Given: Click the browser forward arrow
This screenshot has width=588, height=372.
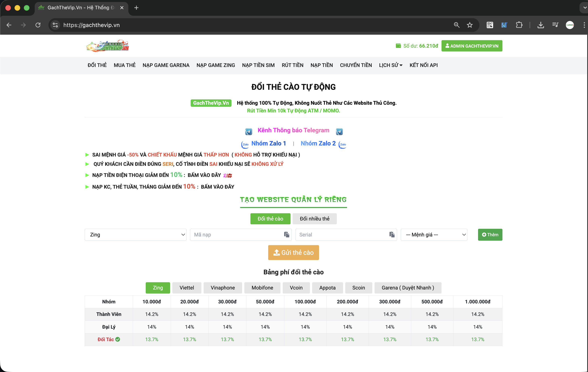Looking at the screenshot, I should [x=23, y=25].
